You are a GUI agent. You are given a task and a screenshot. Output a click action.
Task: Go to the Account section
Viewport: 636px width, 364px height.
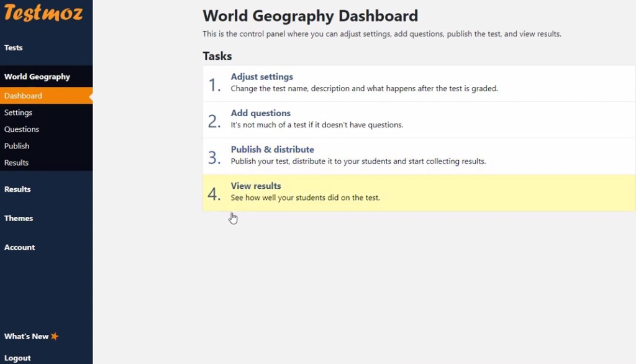pos(20,247)
